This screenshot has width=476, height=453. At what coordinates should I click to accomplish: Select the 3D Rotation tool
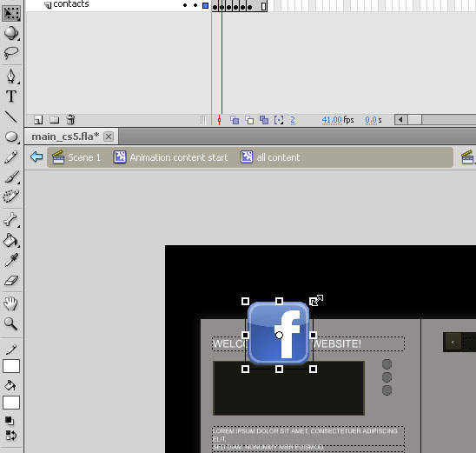pos(11,33)
